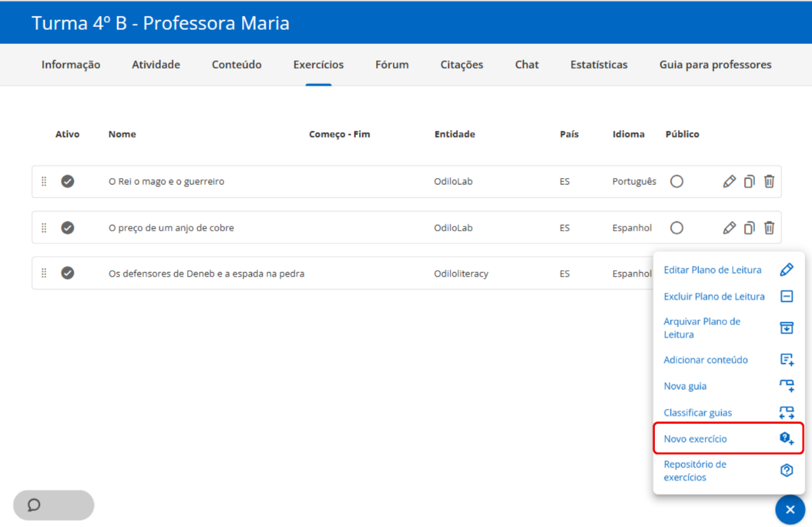Click the Público column header

click(683, 134)
